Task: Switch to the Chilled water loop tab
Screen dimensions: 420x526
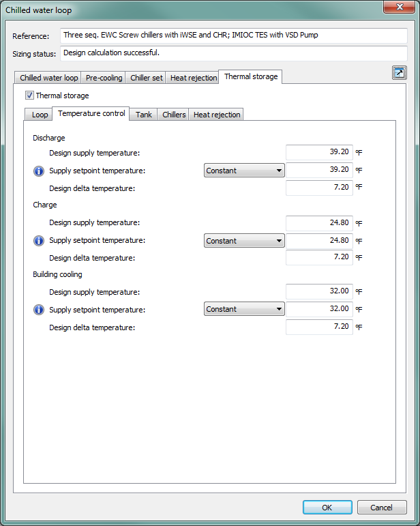Action: click(x=48, y=78)
